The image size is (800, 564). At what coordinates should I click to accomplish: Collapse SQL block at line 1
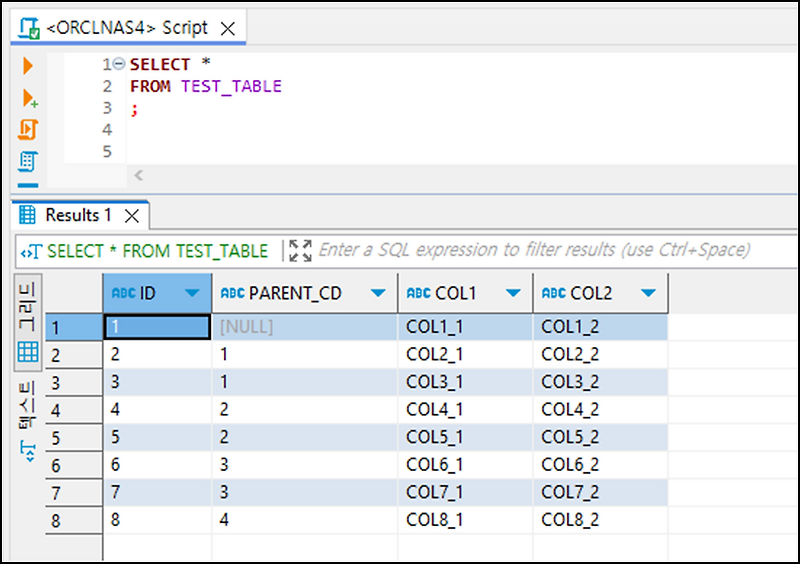119,64
